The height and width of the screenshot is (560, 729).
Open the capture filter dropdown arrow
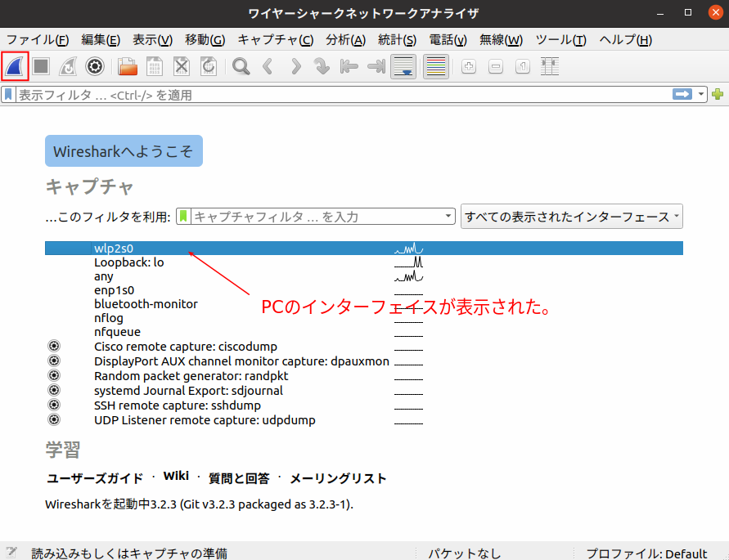click(448, 217)
